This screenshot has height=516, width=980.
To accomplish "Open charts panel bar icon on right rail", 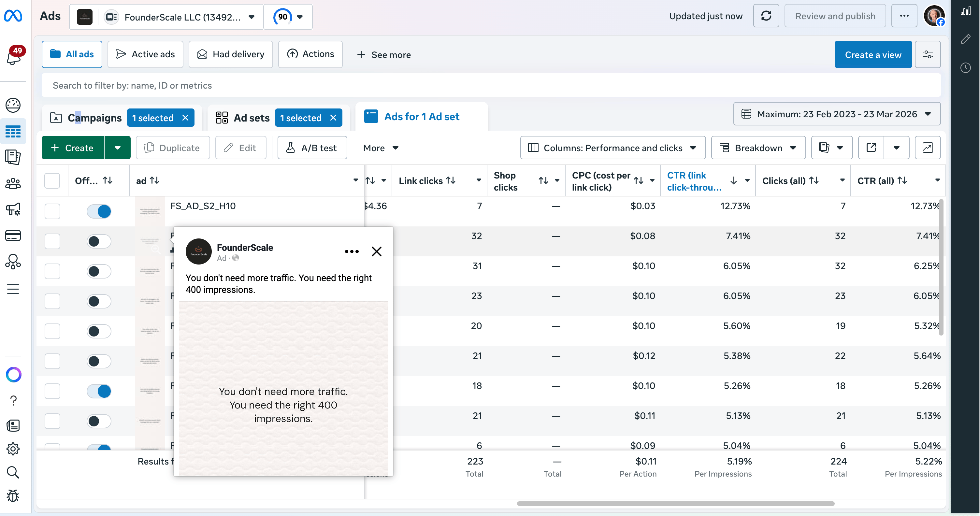I will [966, 11].
